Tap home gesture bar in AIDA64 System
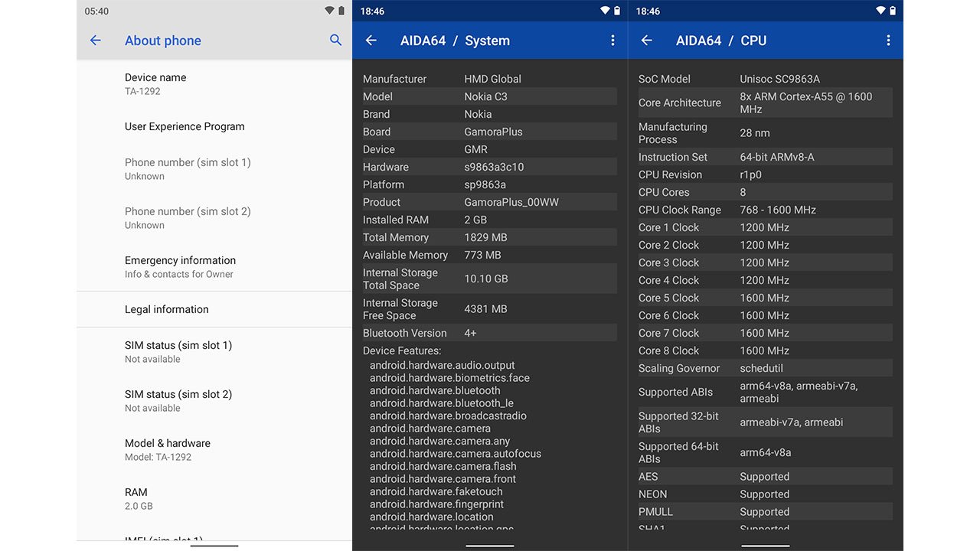 point(490,546)
